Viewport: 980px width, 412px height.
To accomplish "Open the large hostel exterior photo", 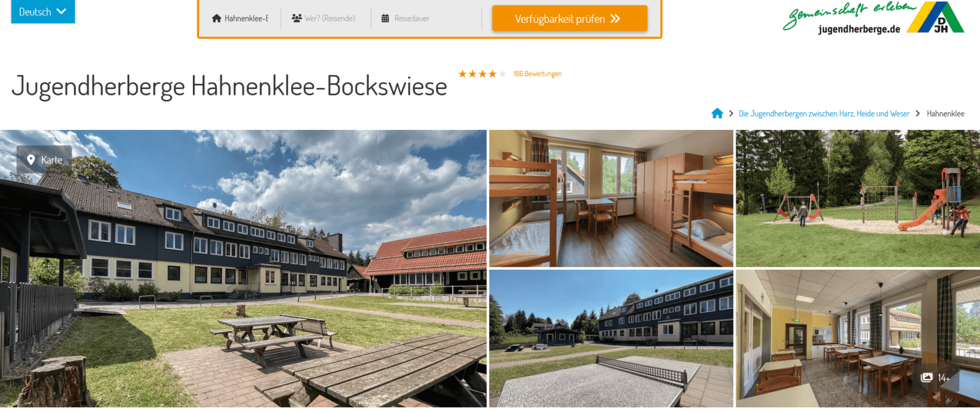I will click(243, 269).
